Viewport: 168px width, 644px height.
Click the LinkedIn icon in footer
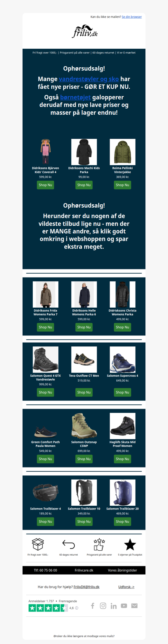click(113, 606)
